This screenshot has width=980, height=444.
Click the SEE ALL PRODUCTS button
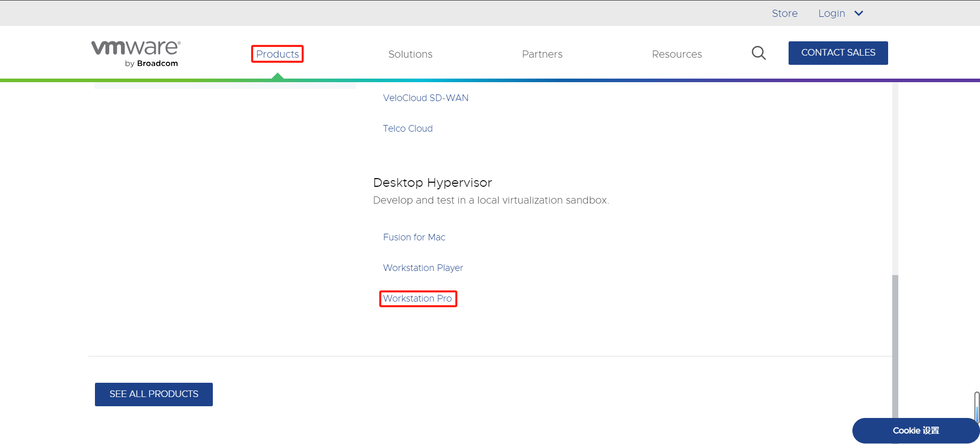(x=154, y=394)
